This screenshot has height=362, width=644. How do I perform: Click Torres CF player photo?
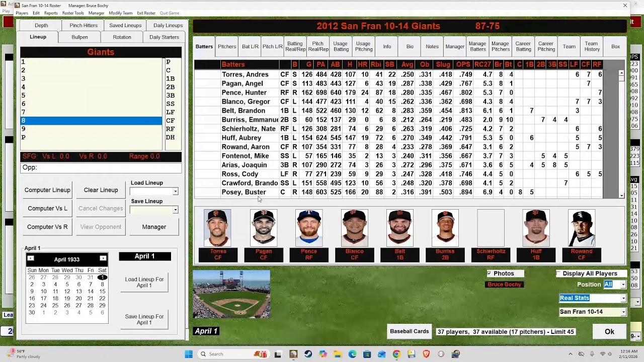[x=217, y=228]
